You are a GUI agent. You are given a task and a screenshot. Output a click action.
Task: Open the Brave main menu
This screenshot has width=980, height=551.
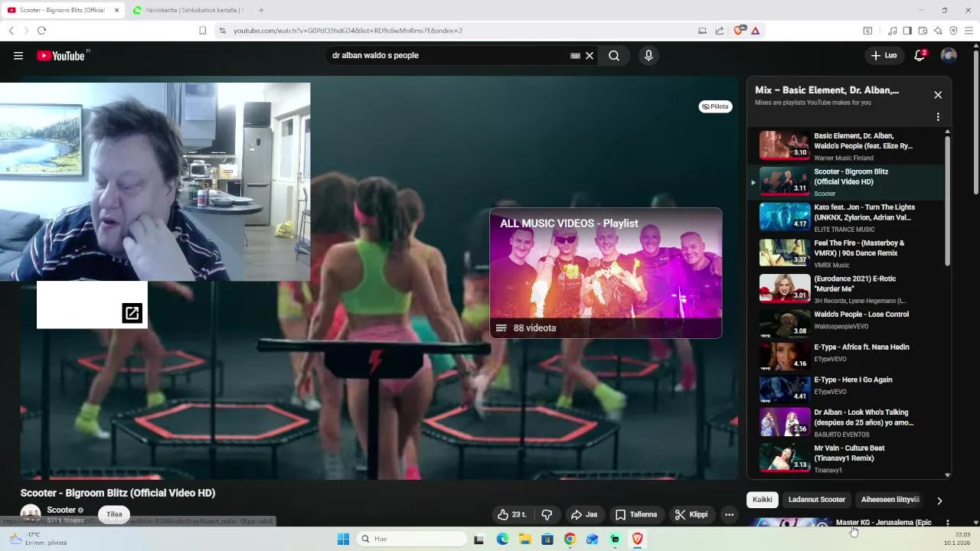pyautogui.click(x=969, y=31)
